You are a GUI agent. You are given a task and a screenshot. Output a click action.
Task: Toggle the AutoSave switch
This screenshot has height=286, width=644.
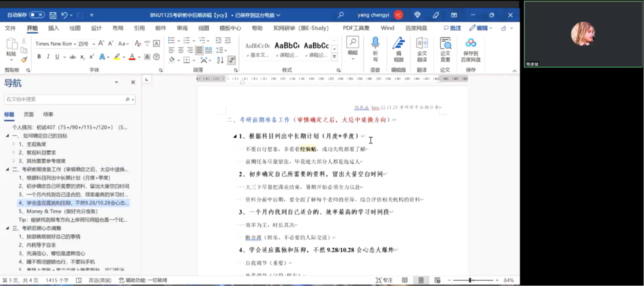click(37, 15)
